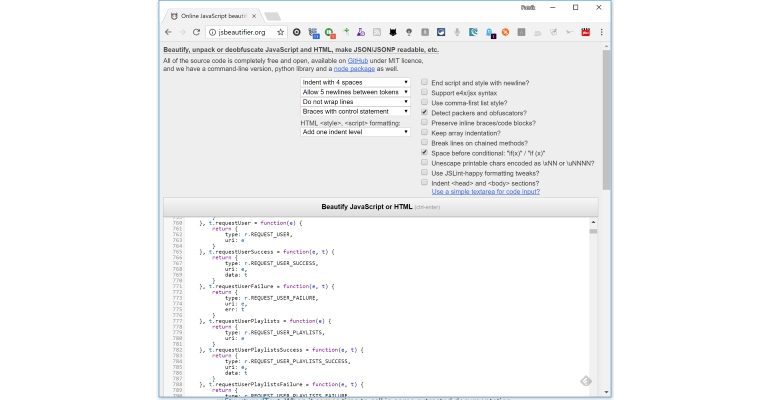Viewport: 770px width, 400px height.
Task: Click the code fold icon in editor corner
Action: pos(586,381)
